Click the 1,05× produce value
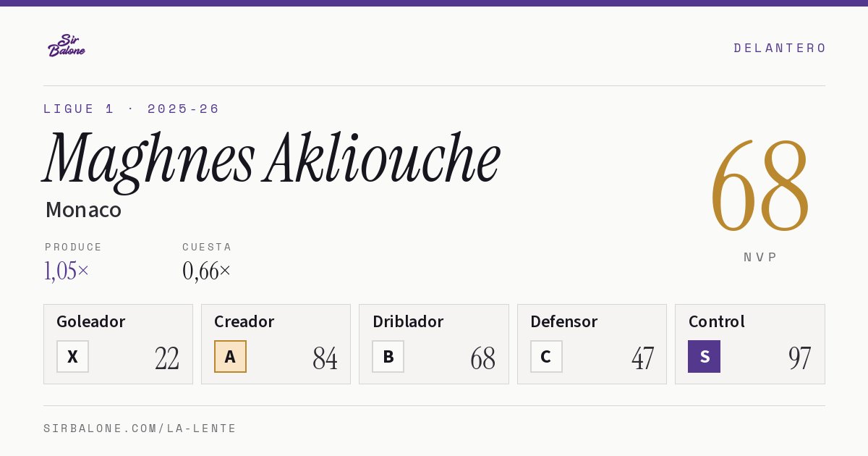The width and height of the screenshot is (868, 456). (x=67, y=271)
